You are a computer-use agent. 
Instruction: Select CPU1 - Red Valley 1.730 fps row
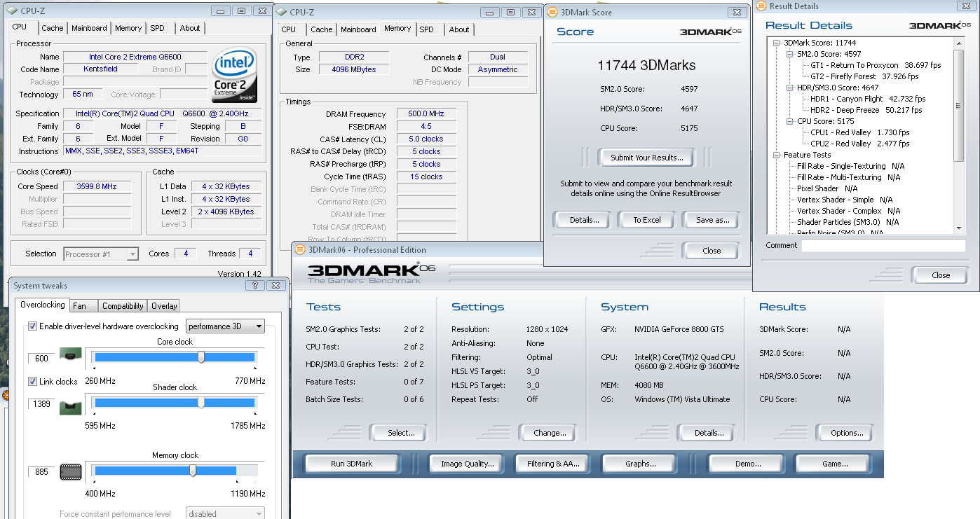pyautogui.click(x=860, y=132)
